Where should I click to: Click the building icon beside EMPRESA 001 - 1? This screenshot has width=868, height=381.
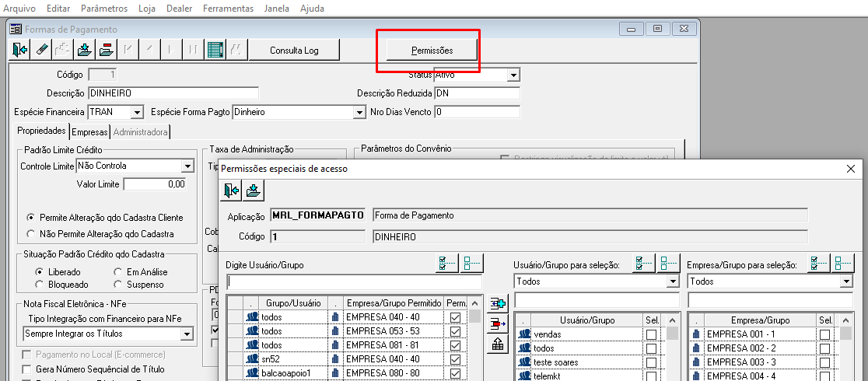(696, 334)
